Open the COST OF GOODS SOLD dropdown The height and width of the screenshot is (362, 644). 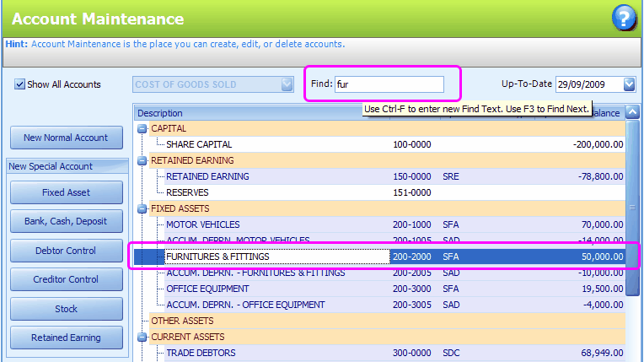(x=287, y=84)
